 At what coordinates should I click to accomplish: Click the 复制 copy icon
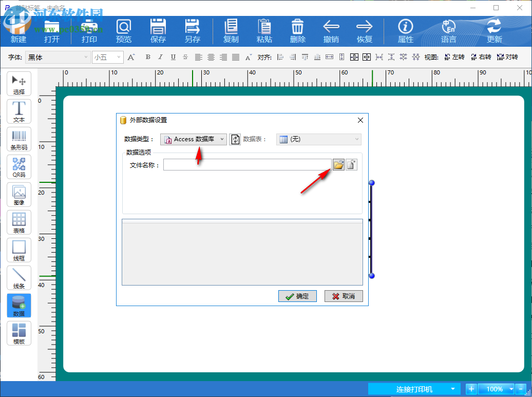pyautogui.click(x=231, y=31)
